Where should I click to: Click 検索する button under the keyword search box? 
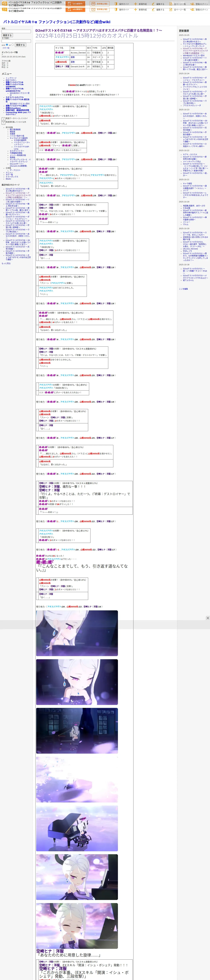coord(7,35)
